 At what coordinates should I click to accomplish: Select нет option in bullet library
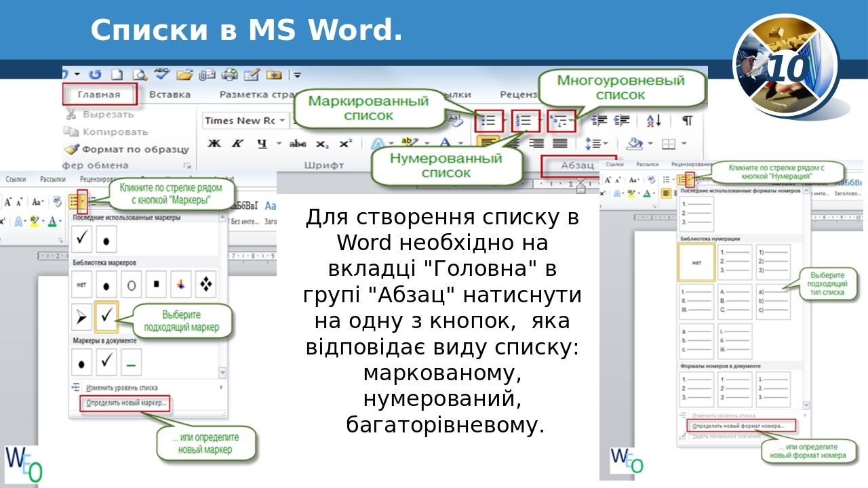coord(82,285)
